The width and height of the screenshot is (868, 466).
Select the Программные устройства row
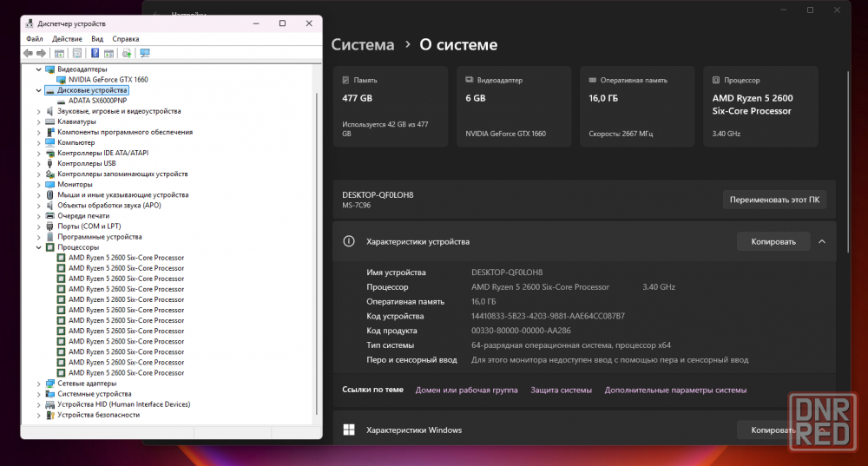point(100,237)
